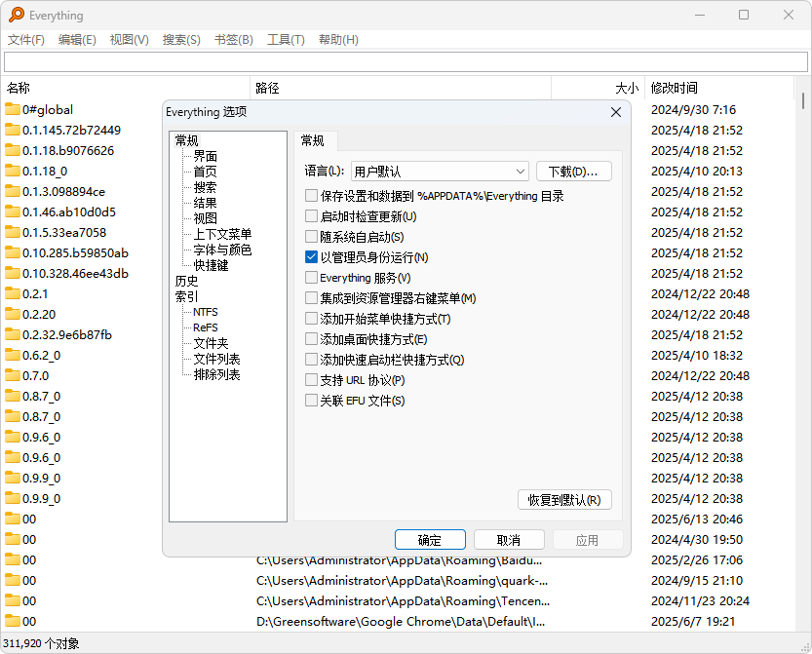This screenshot has width=812, height=654.
Task: Select the 0.1.3.098894ce folder icon
Action: tap(13, 191)
